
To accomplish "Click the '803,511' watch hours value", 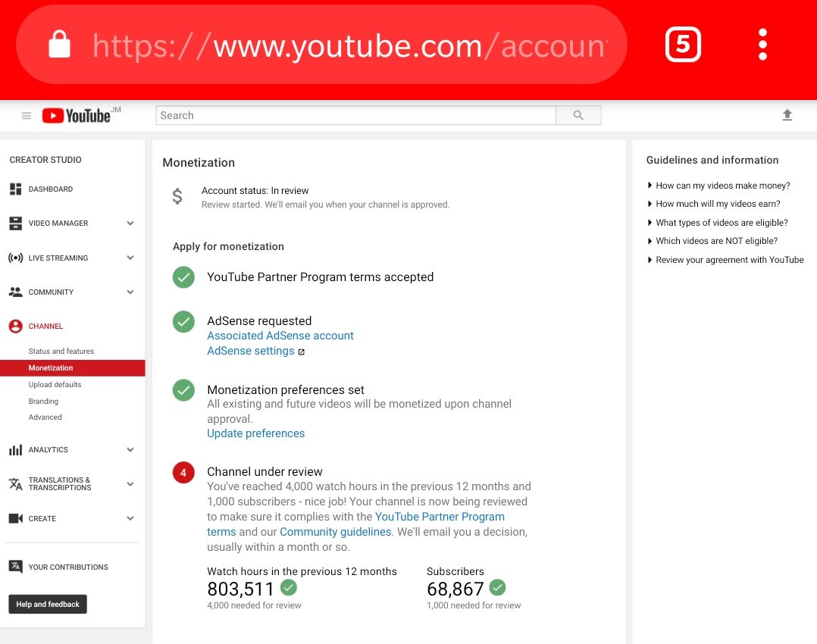I will coord(241,589).
